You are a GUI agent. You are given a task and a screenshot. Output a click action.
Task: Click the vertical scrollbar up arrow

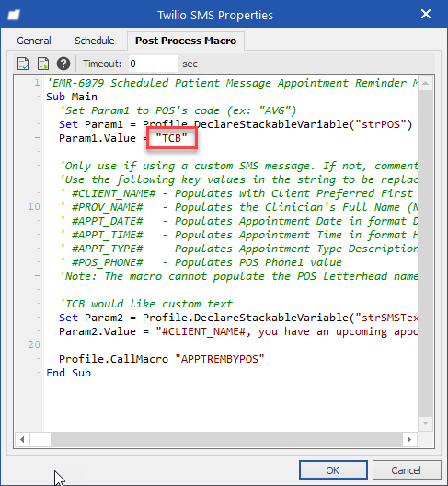[x=425, y=83]
